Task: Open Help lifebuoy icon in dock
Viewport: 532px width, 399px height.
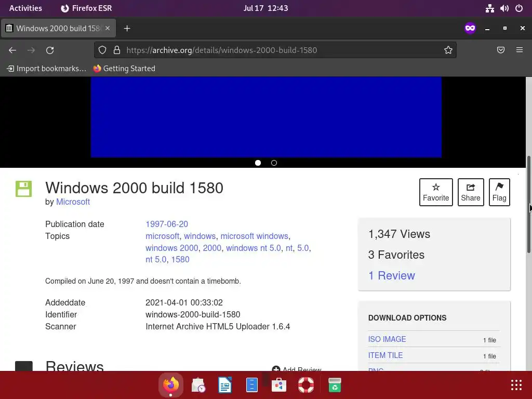Action: click(x=306, y=385)
